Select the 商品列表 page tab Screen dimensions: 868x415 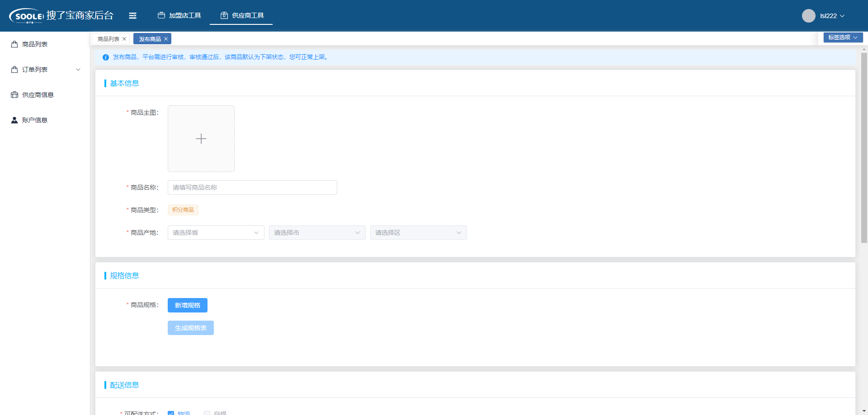pyautogui.click(x=108, y=39)
